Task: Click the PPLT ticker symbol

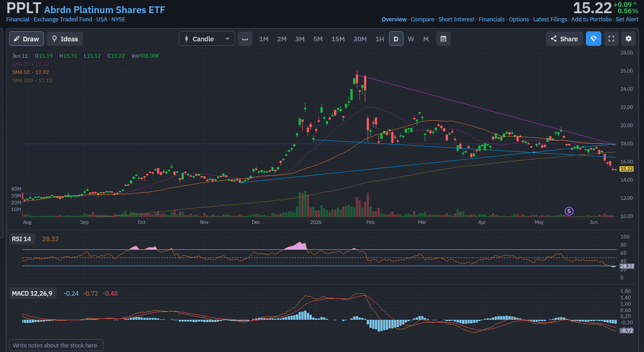Action: tap(24, 8)
